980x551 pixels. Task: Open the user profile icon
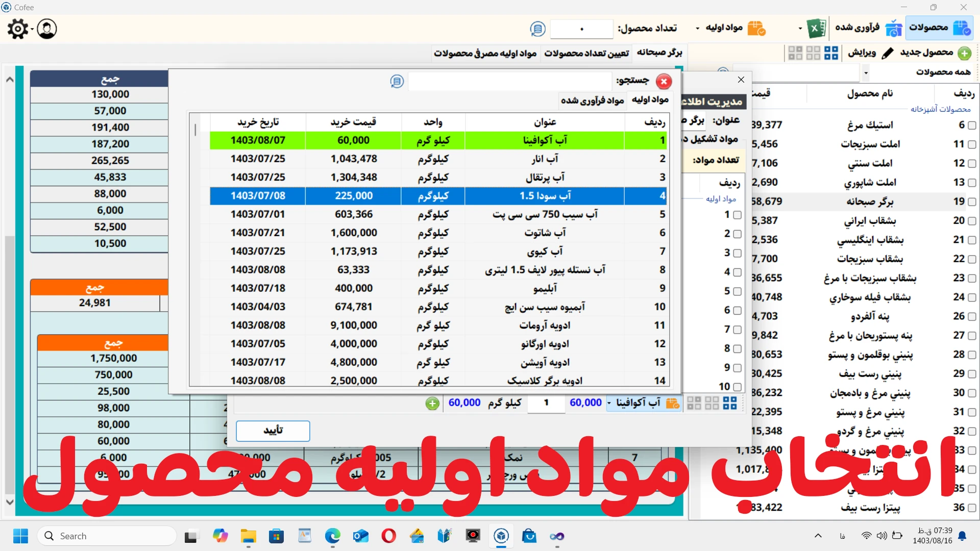(47, 29)
